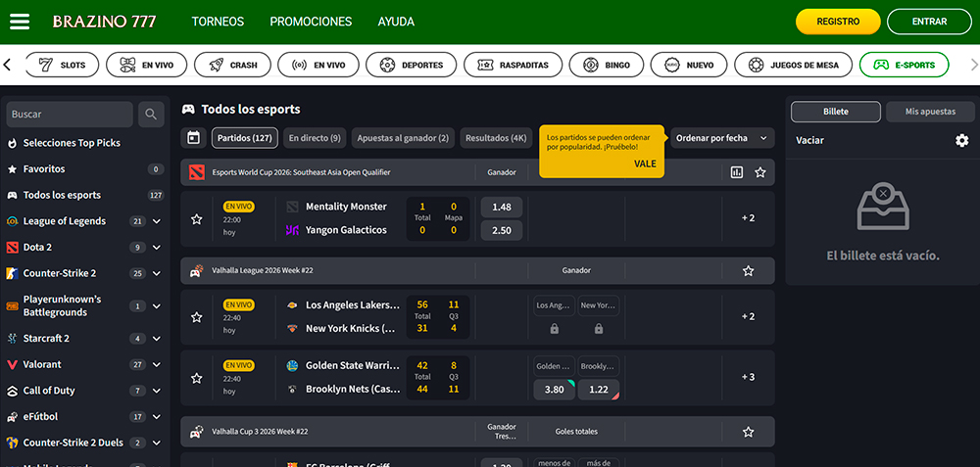Favorite the Lakers vs Knicks match

tap(197, 317)
